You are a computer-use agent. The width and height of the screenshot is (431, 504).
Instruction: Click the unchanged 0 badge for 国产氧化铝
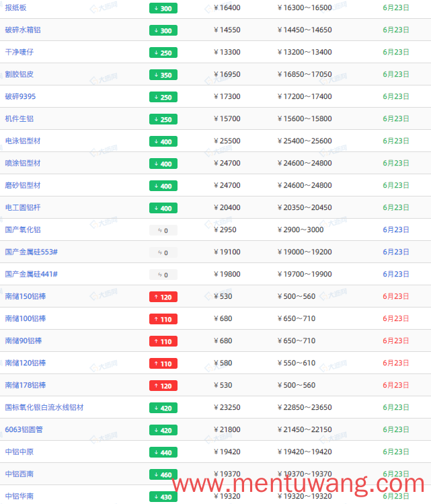(163, 230)
